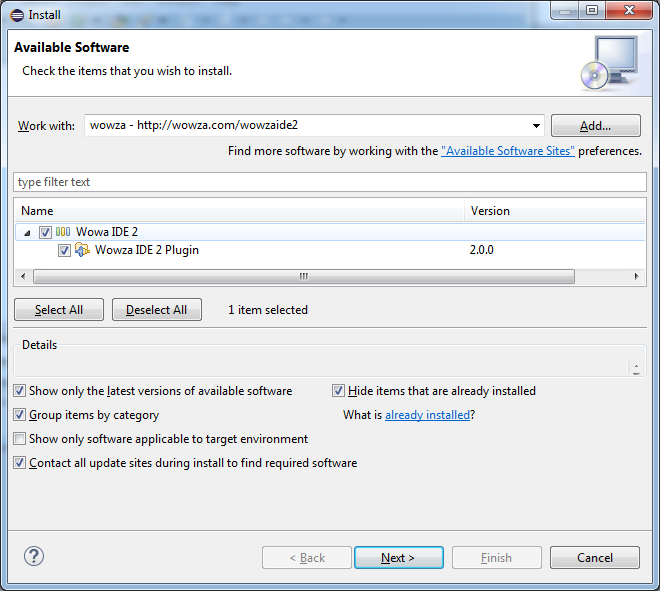The height and width of the screenshot is (591, 660).
Task: Click the Wowza IDE 2 Plugin feature icon
Action: tap(82, 250)
